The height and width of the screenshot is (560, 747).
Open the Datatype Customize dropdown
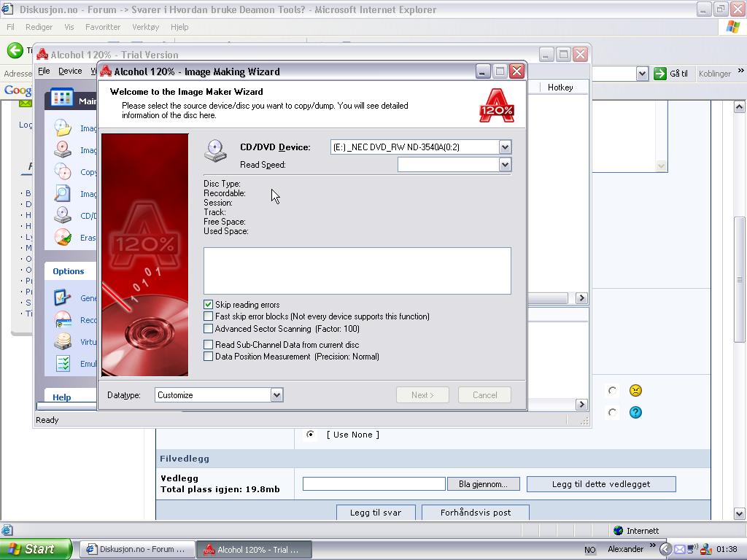click(x=276, y=394)
